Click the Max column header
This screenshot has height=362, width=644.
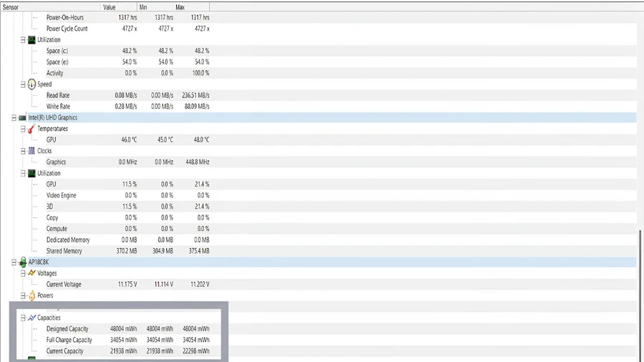click(x=191, y=7)
